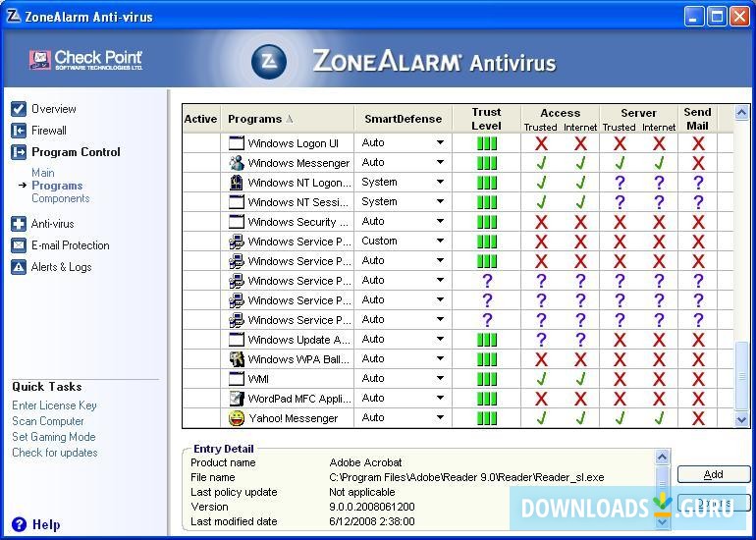Click the Scan Computer quick task
This screenshot has width=756, height=540.
tap(48, 421)
